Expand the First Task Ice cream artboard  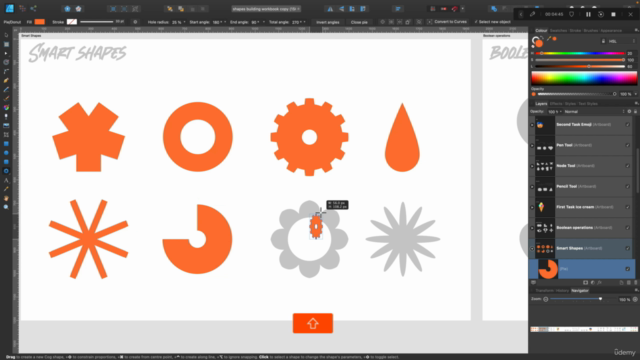(x=532, y=207)
